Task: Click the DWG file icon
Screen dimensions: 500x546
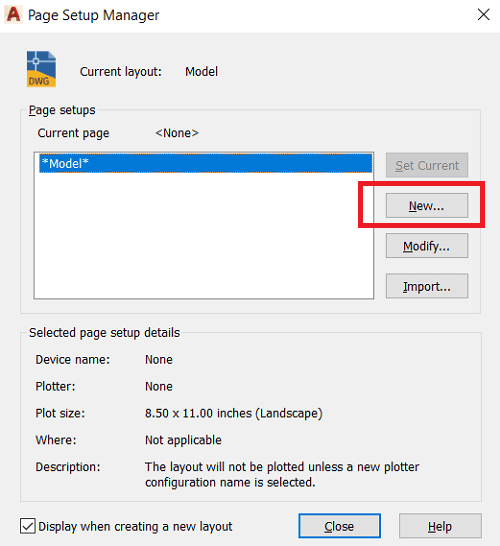Action: pos(41,69)
